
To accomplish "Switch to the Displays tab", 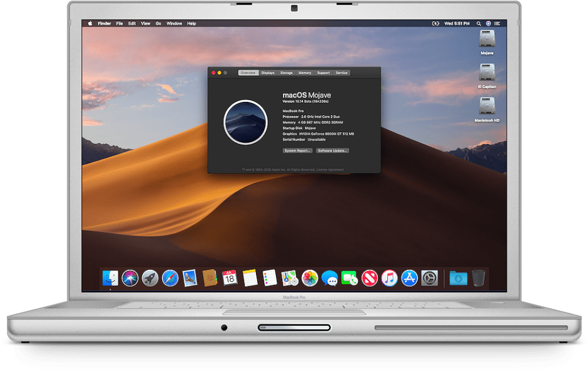I will (268, 73).
